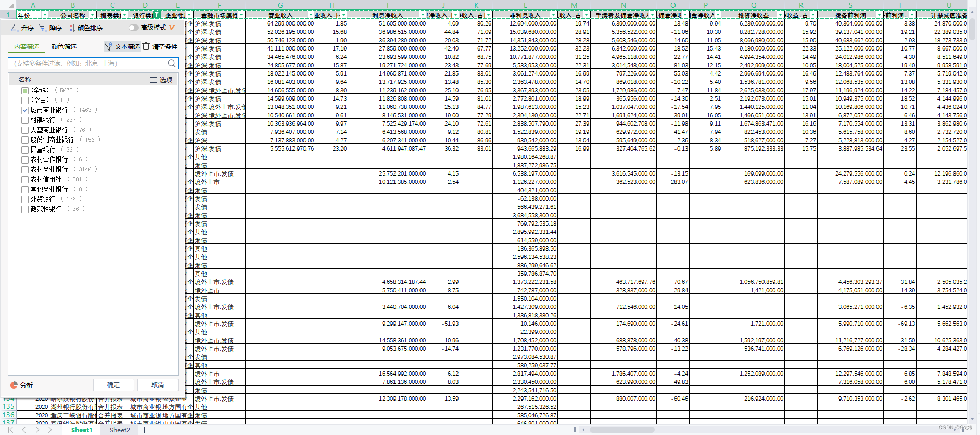Open filter dropdown for 金融市场属性 column
Viewport: 980px width, 435px height.
click(241, 15)
